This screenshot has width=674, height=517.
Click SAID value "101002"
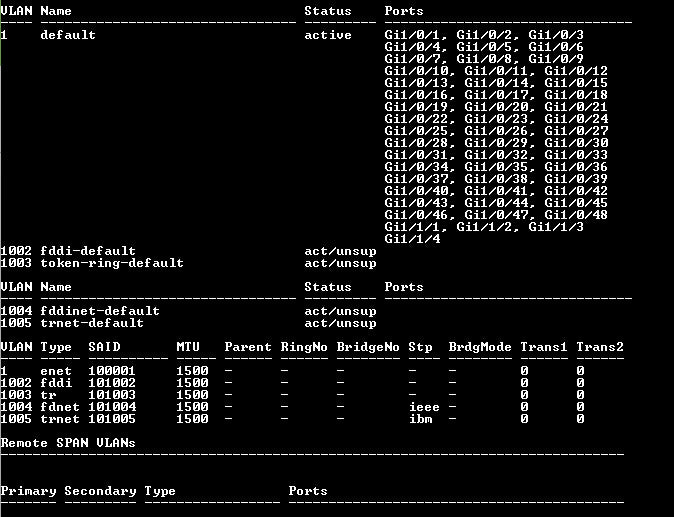112,383
